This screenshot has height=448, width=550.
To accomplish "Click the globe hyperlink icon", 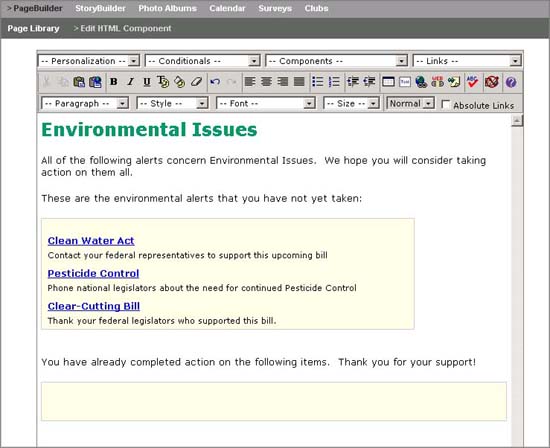I will tap(421, 82).
